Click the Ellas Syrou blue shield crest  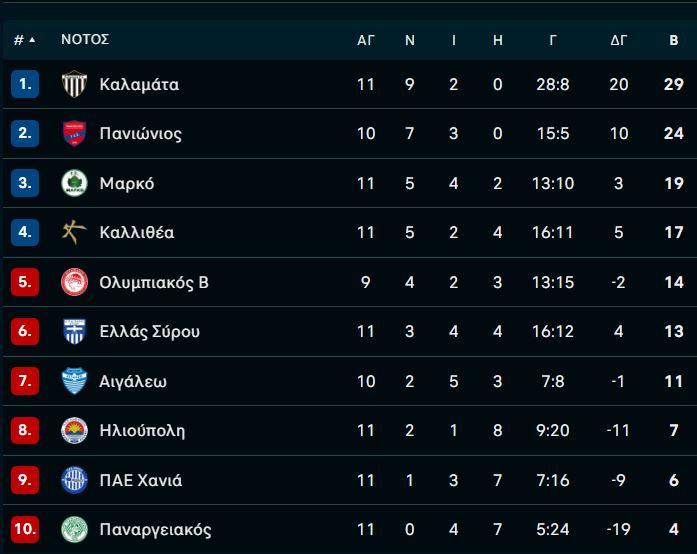pyautogui.click(x=74, y=331)
